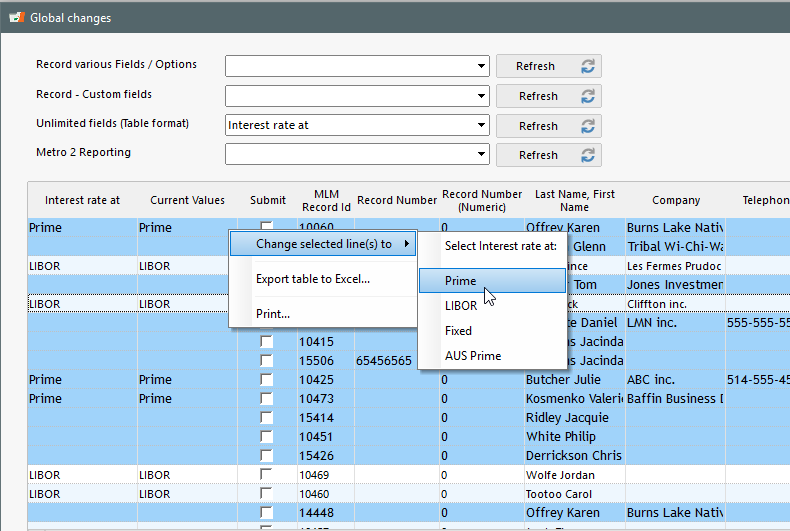Tick Submit checkbox for Butcher Julie row

click(266, 379)
